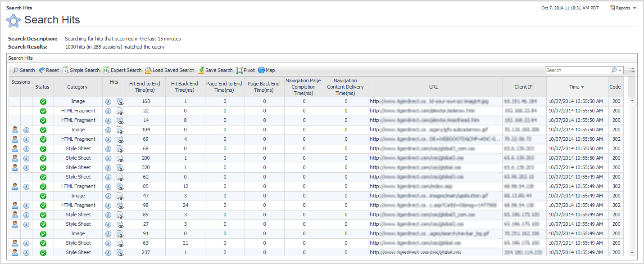Sort by the Time column header
Image resolution: width=644 pixels, height=264 pixels.
click(x=576, y=87)
